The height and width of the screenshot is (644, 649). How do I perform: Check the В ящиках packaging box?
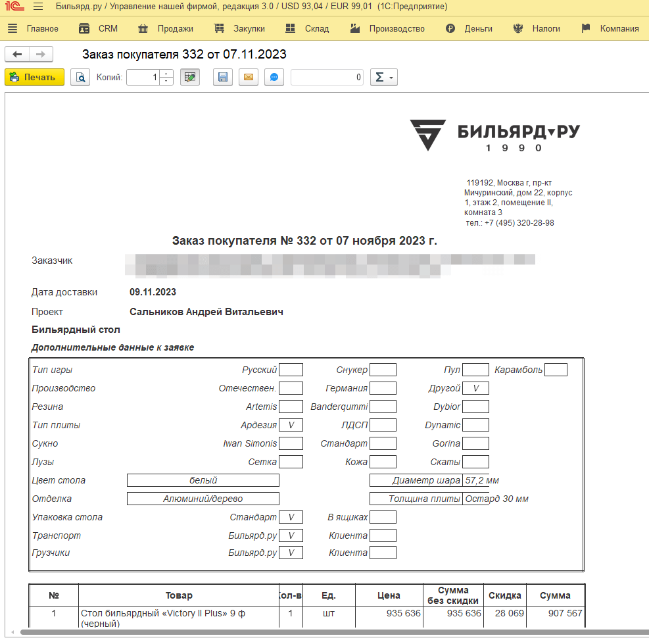(x=383, y=517)
